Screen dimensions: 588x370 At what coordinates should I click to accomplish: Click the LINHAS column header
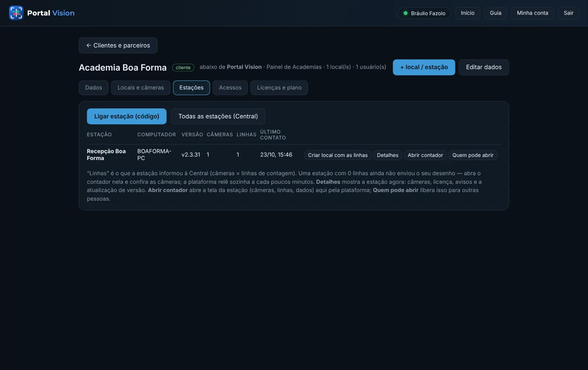(246, 135)
